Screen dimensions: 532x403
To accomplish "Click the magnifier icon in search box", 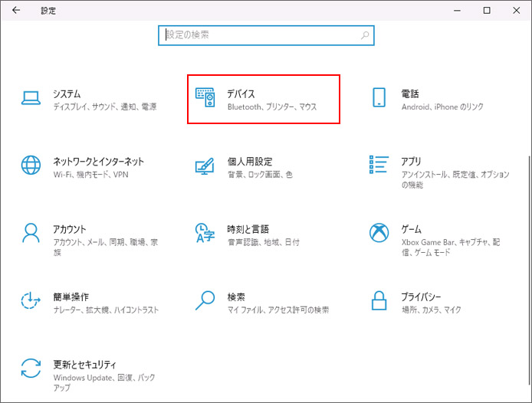I will (x=365, y=35).
